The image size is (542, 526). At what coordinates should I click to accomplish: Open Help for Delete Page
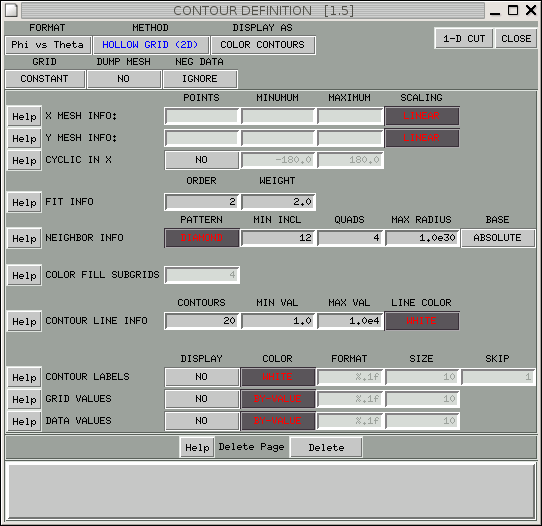click(x=197, y=448)
